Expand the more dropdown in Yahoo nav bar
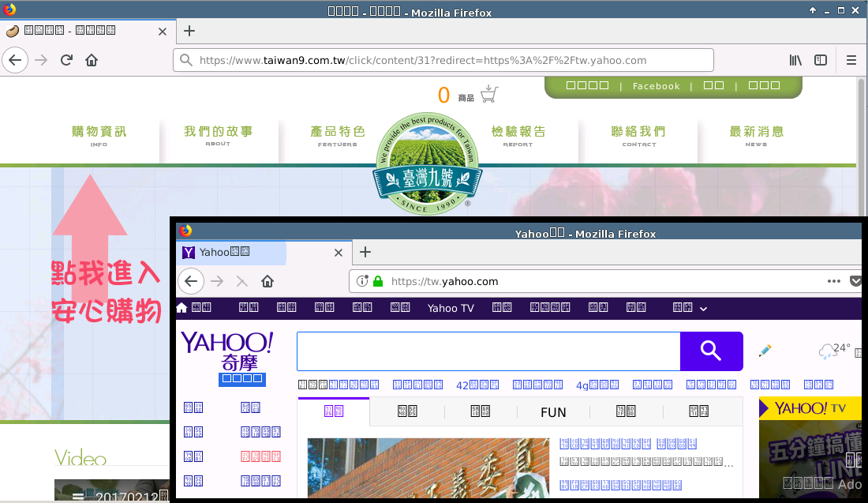 coord(704,309)
